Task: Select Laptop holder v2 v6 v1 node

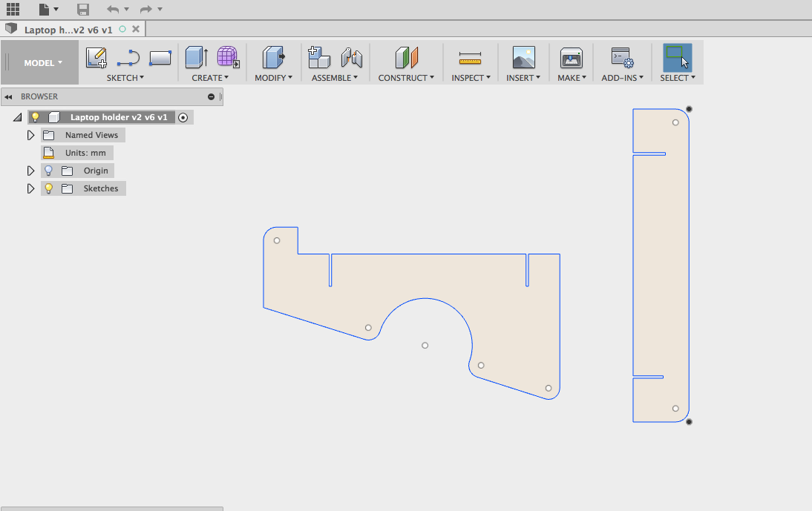Action: (119, 117)
